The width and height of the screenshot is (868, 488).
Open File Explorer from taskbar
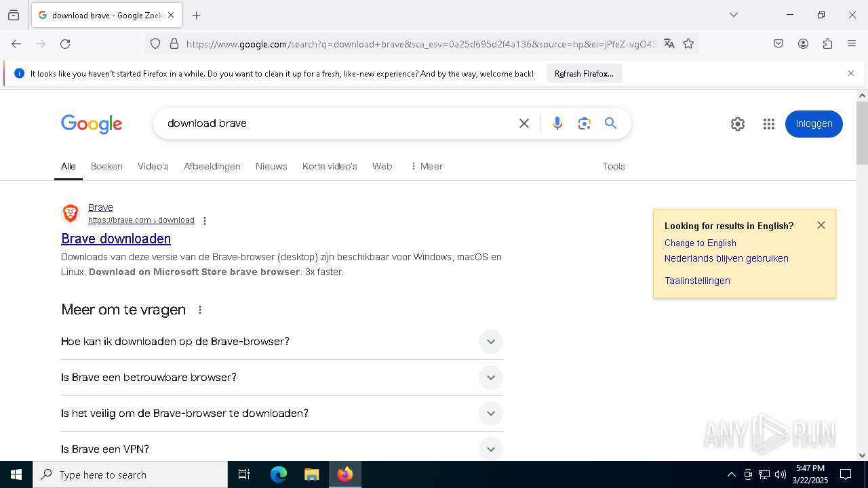[x=311, y=474]
